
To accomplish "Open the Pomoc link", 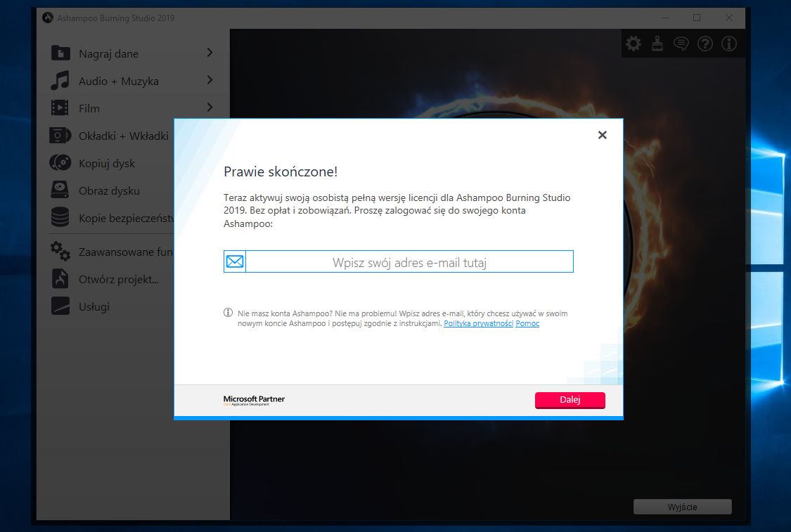I will [x=527, y=323].
